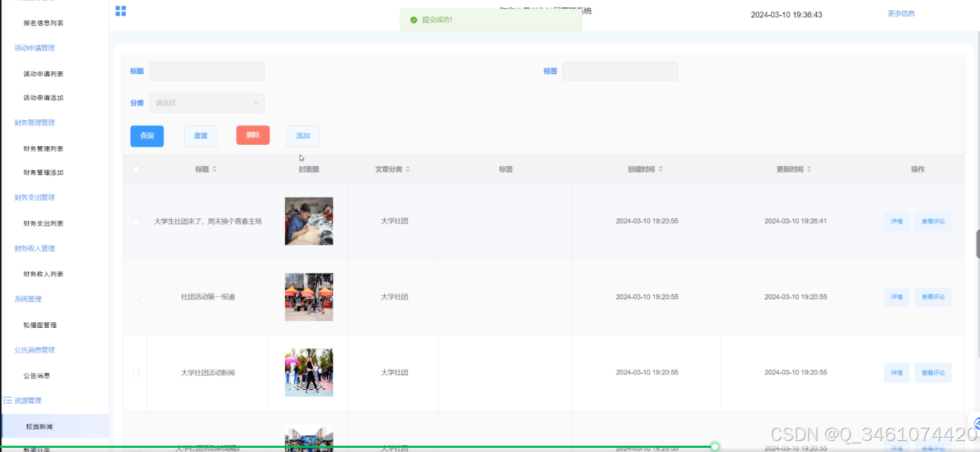Open 活动申请列表 in sidebar
This screenshot has width=980, height=452.
[x=43, y=74]
